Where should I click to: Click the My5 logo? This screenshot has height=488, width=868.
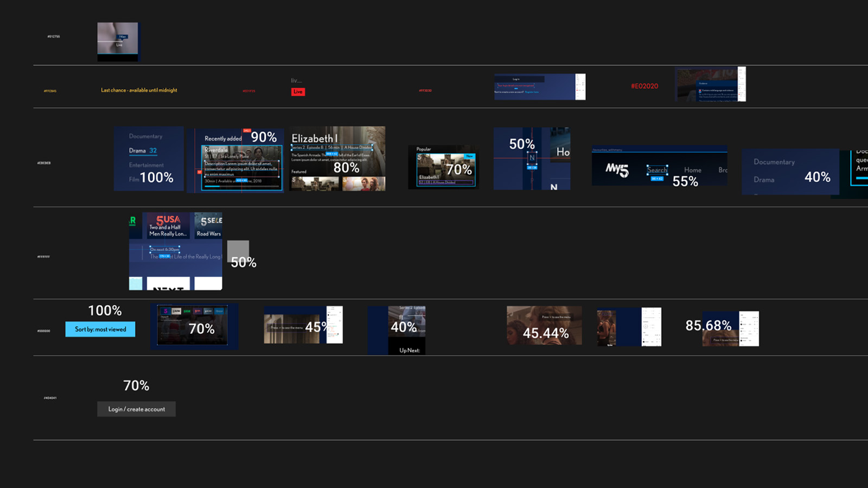point(617,170)
